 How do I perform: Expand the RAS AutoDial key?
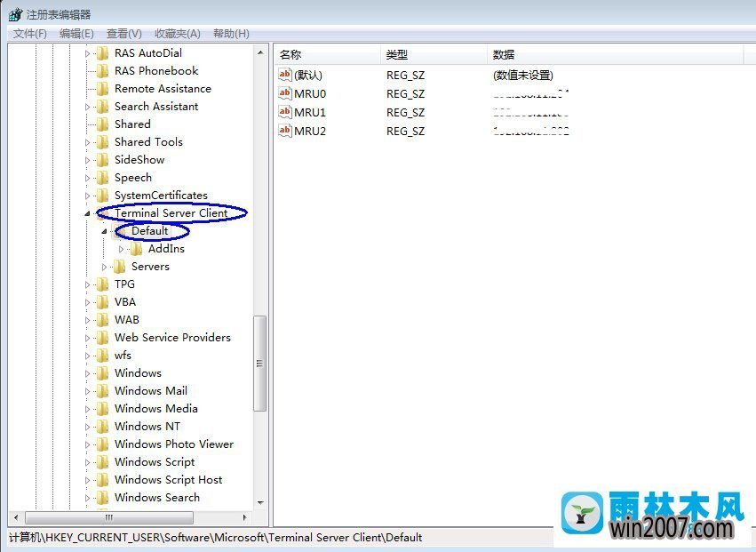[87, 53]
